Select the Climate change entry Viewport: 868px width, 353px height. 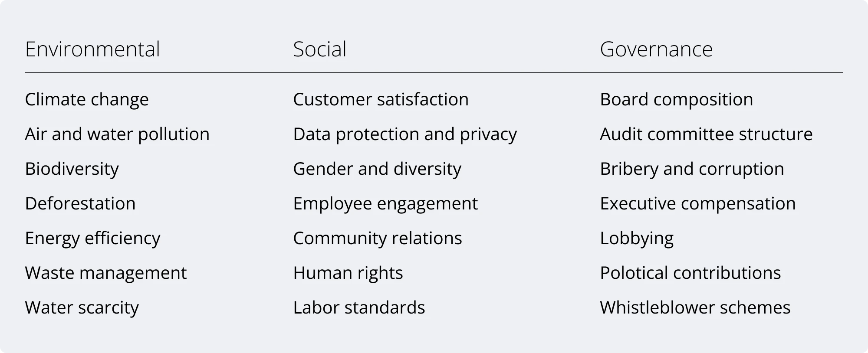click(x=87, y=99)
